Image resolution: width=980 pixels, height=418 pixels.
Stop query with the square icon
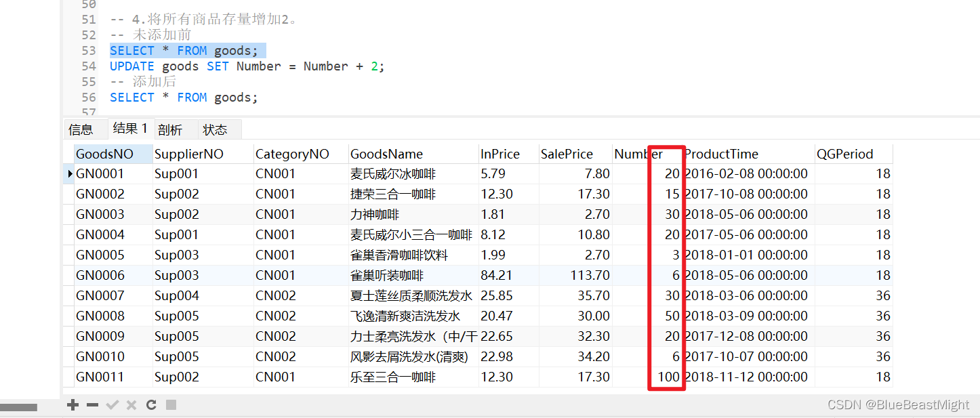[171, 405]
